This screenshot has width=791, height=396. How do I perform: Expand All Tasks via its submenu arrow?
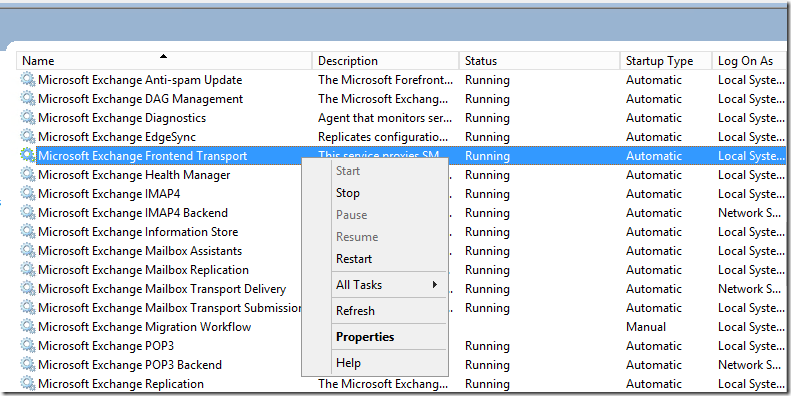pos(435,285)
